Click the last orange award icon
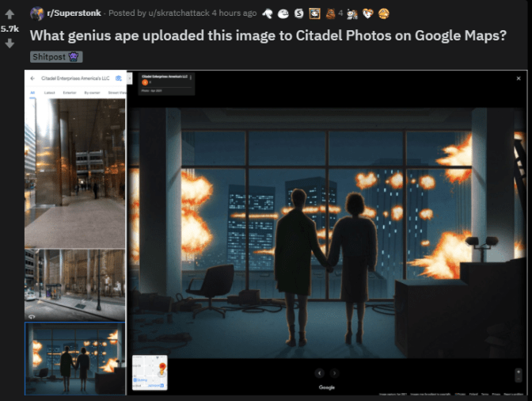This screenshot has height=401, width=532. 384,13
